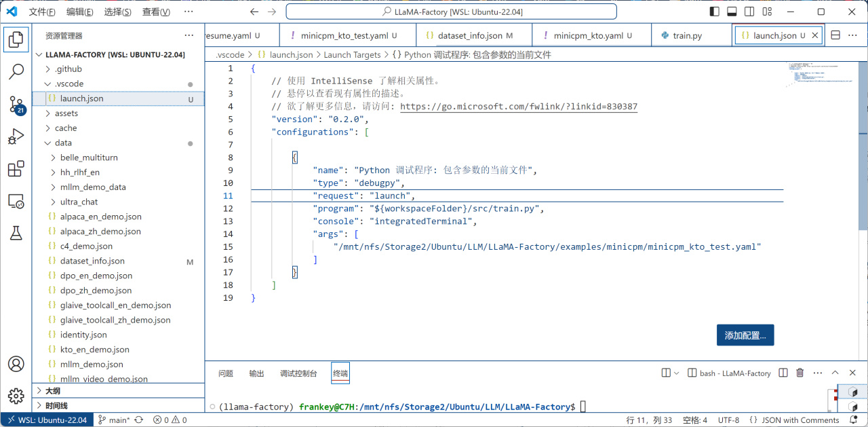The height and width of the screenshot is (427, 868).
Task: Split the editor to the right
Action: 835,35
